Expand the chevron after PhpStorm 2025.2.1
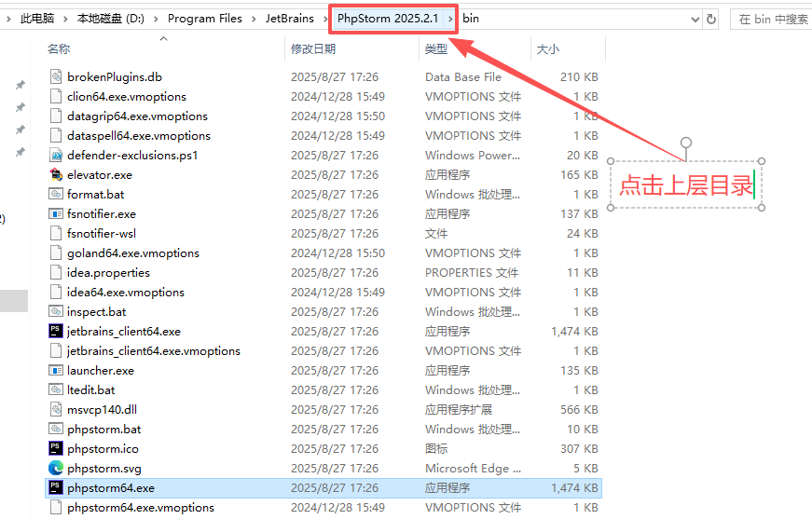812x519 pixels. click(451, 19)
